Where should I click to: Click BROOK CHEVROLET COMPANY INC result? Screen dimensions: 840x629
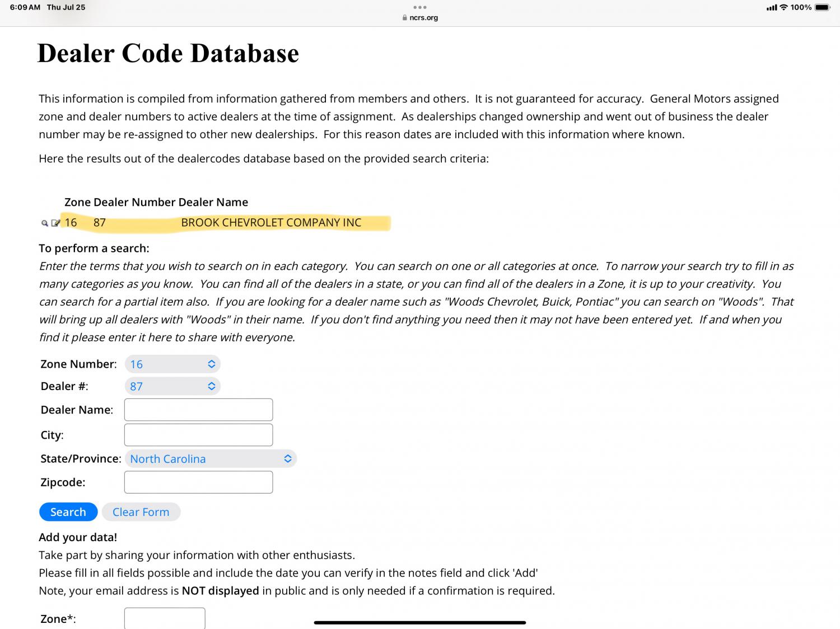click(271, 223)
